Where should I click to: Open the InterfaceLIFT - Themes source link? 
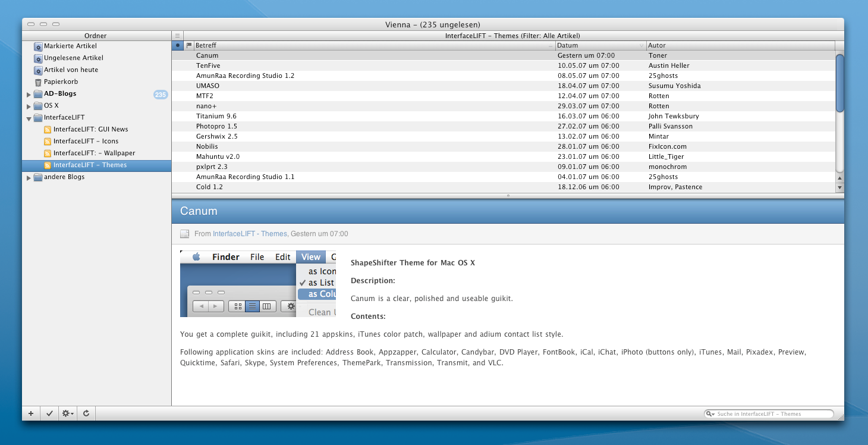pos(250,234)
